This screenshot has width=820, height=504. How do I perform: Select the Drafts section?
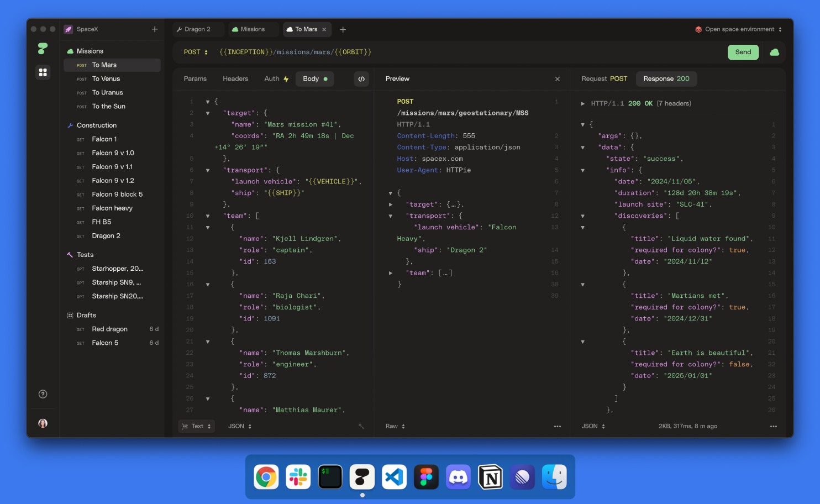pos(112,316)
